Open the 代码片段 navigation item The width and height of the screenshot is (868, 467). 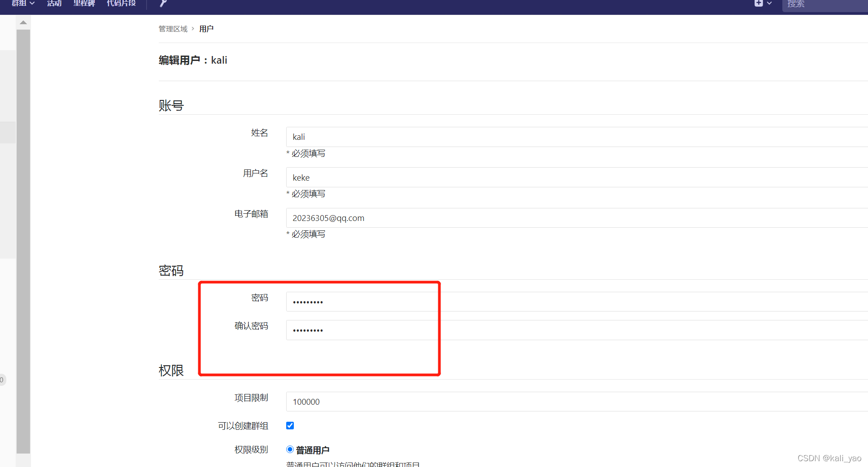click(121, 3)
